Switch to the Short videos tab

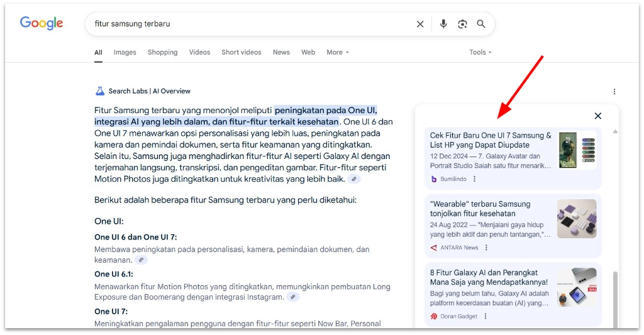point(241,52)
